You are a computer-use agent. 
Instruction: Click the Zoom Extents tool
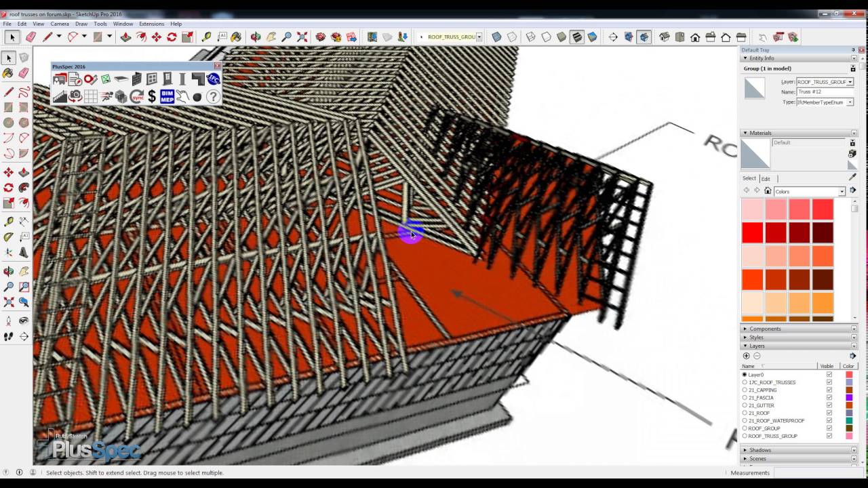pyautogui.click(x=302, y=37)
